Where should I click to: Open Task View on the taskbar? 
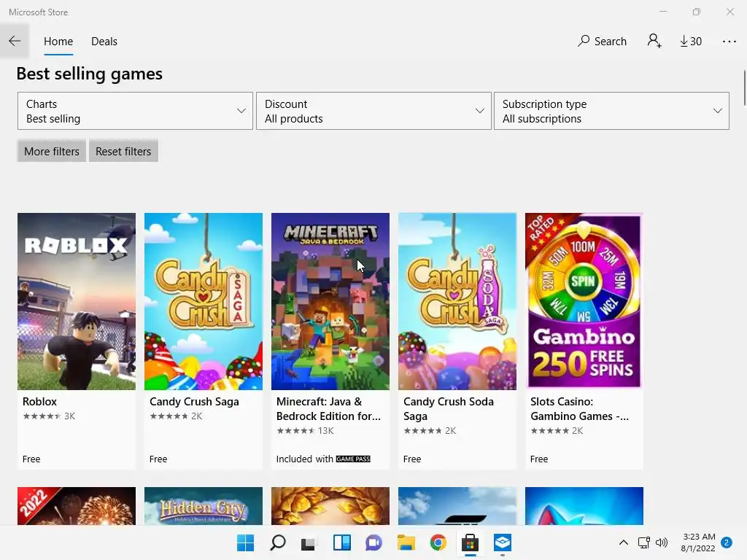point(309,542)
